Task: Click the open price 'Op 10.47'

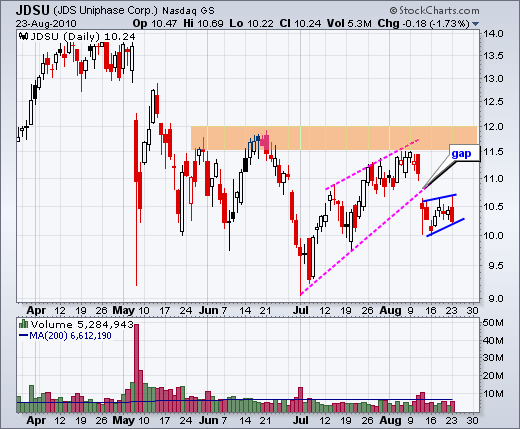Action: pyautogui.click(x=155, y=24)
